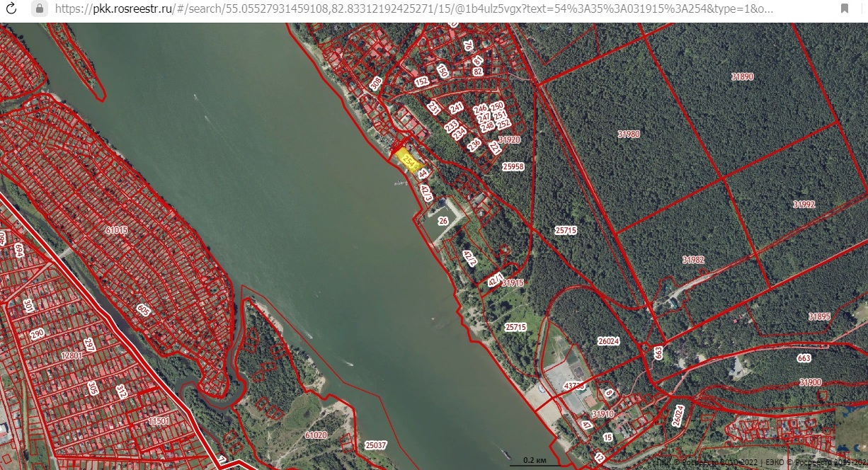
Task: Click the pkk.rosreestr.ru address bar
Action: tap(411, 8)
